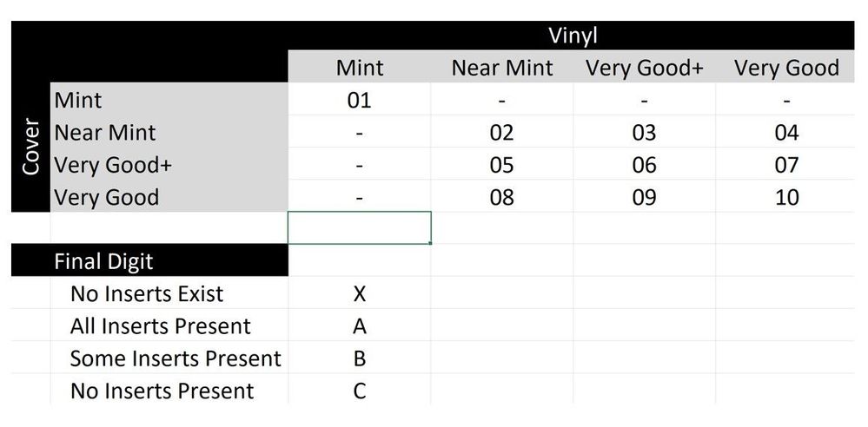Click the cell with code 10

coord(785,197)
